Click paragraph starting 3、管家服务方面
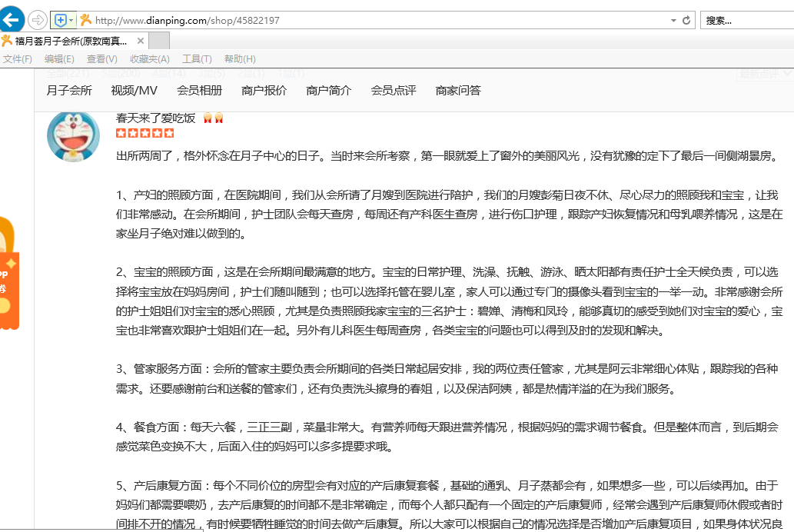Viewport: 794px width, 532px height. click(447, 378)
